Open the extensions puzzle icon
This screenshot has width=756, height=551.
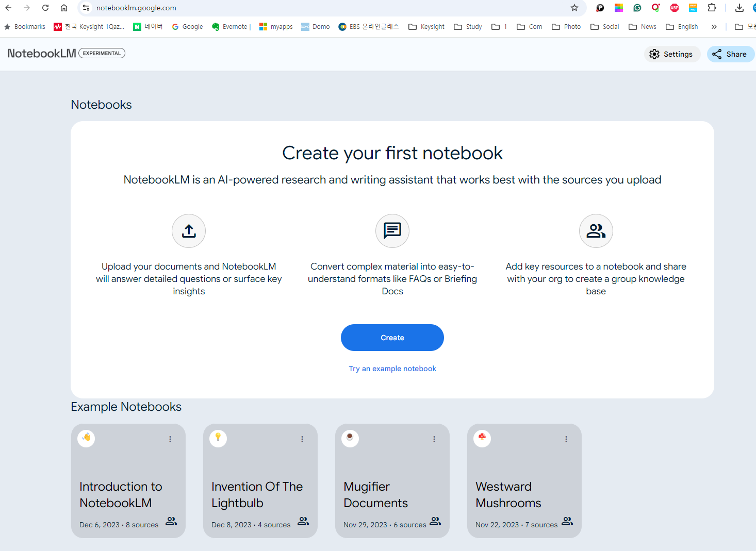tap(712, 8)
